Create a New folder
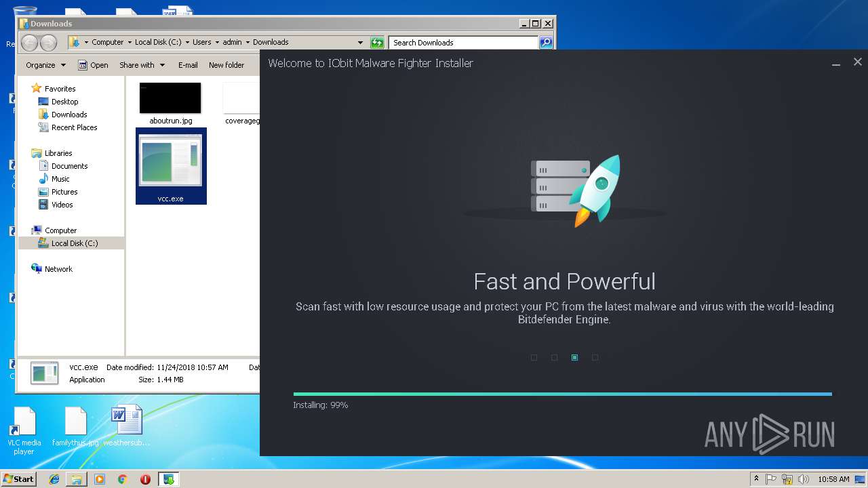Viewport: 868px width, 488px height. (x=226, y=65)
